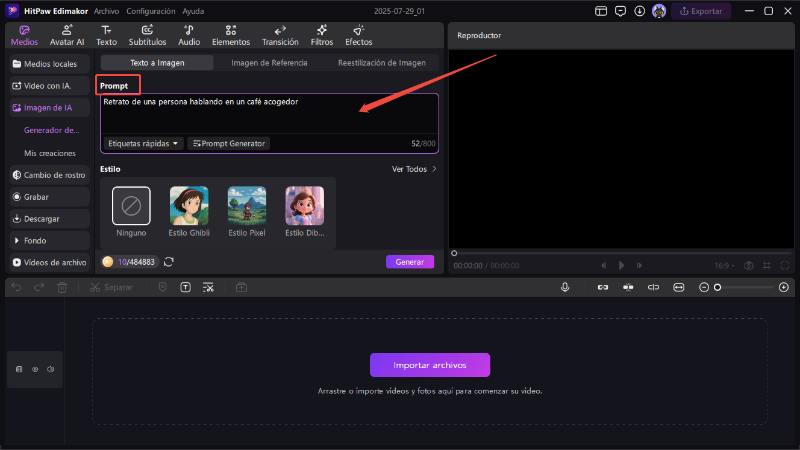
Task: Delete the selected clip with trash icon
Action: click(x=62, y=288)
